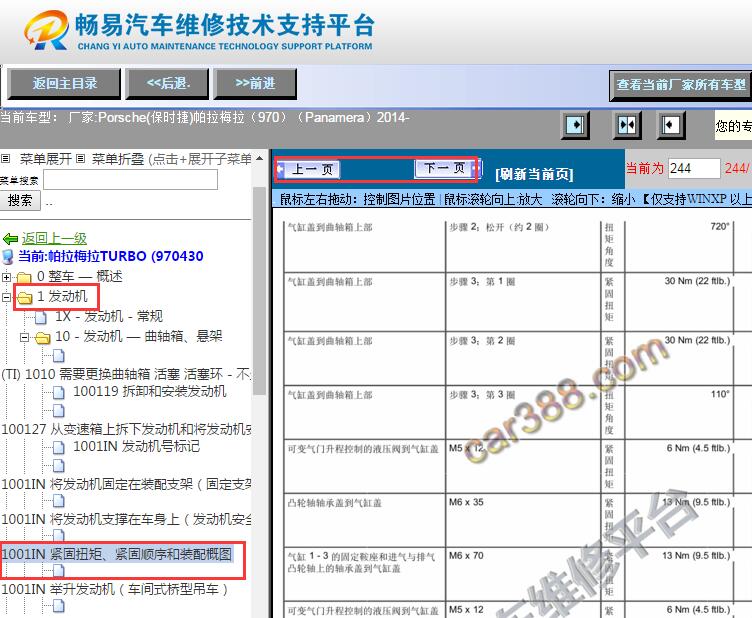
Task: Open (TI) 1010 需要更换曲轴箱 活塞 item
Action: coord(126,374)
